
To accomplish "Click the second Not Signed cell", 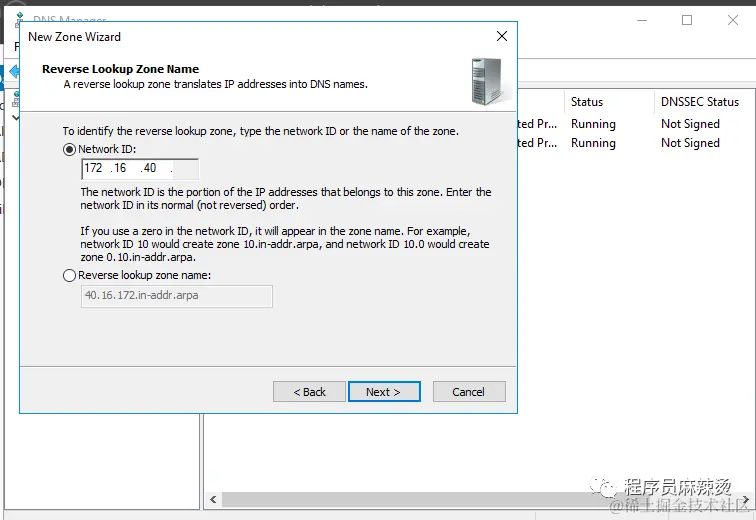I will click(x=690, y=143).
